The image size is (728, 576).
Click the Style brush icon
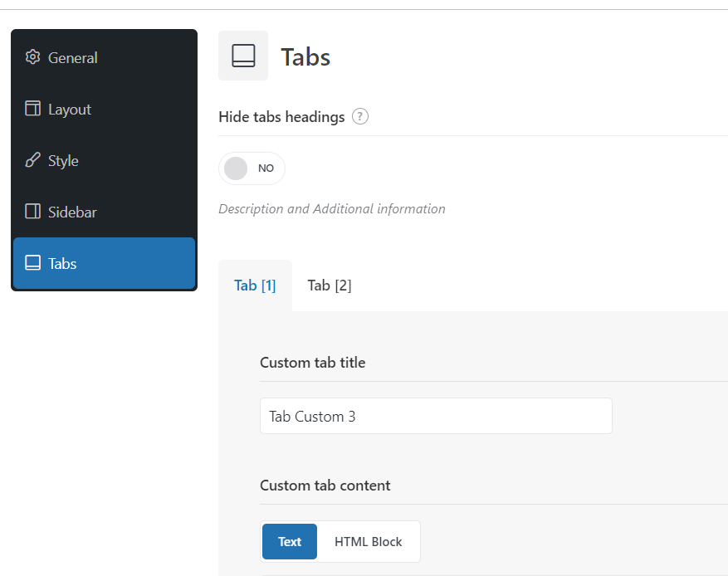(32, 160)
